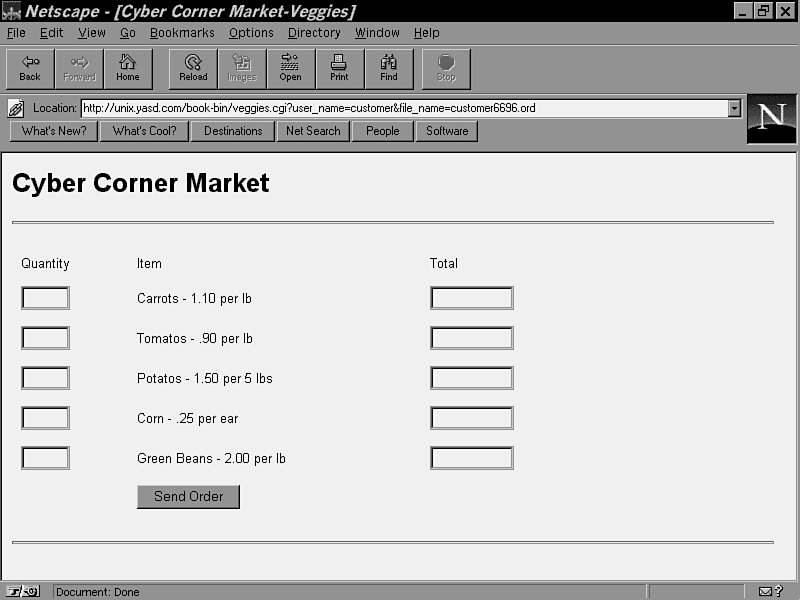Go to Home page icon
This screenshot has width=800, height=600.
pos(128,68)
